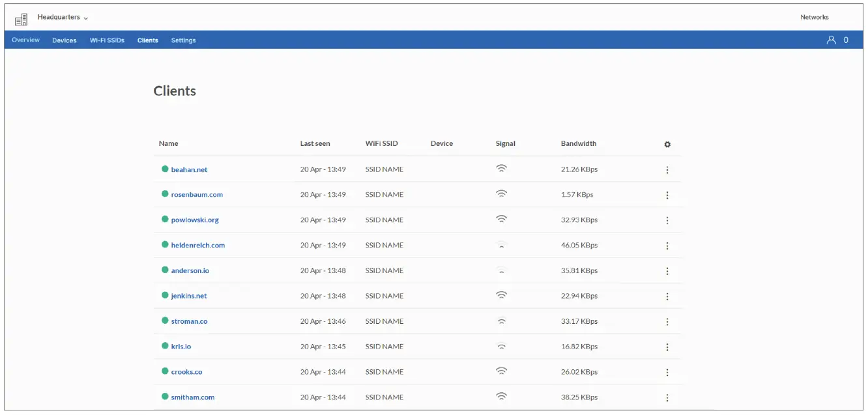Open the crooks.co client link
868x415 pixels.
[187, 372]
